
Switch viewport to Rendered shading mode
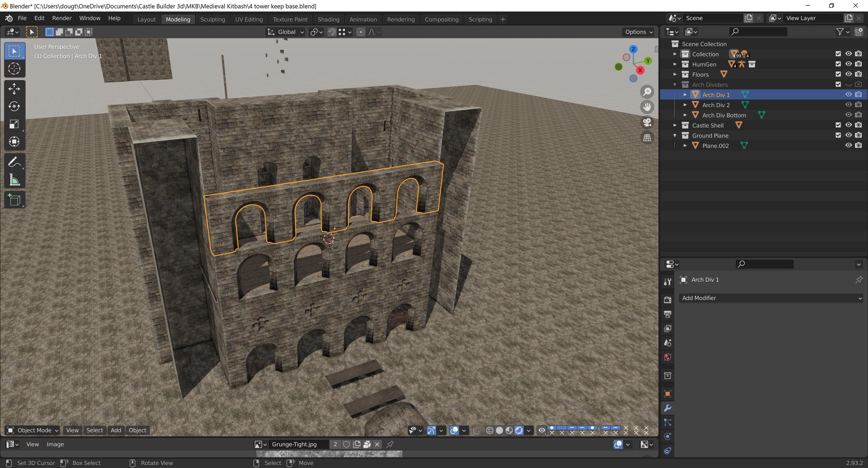coord(518,430)
